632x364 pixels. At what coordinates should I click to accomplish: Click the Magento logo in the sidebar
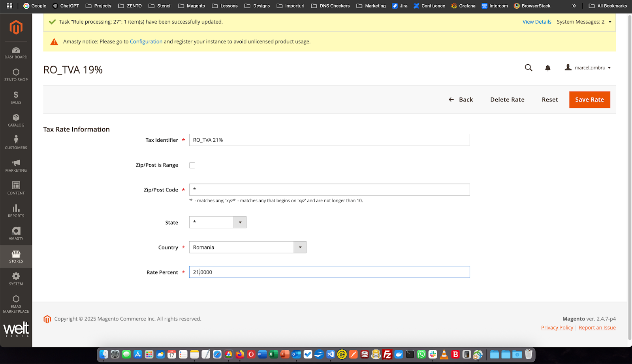16,27
